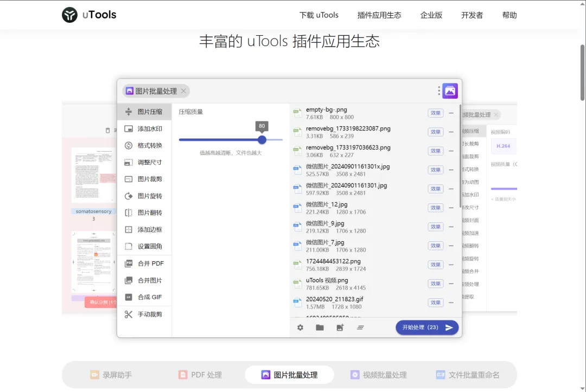Switch to 录屏助手 tab
The image size is (586, 392).
111,375
